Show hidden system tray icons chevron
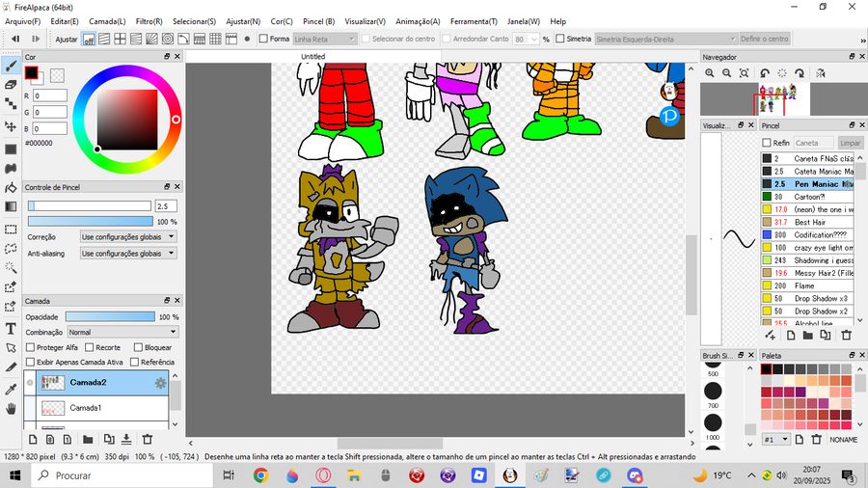 point(751,475)
